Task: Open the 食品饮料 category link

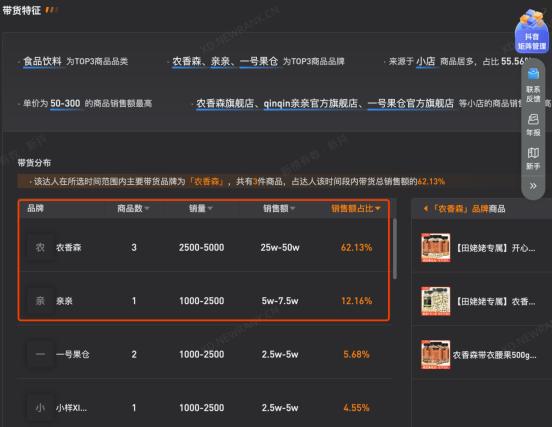Action: click(x=42, y=61)
